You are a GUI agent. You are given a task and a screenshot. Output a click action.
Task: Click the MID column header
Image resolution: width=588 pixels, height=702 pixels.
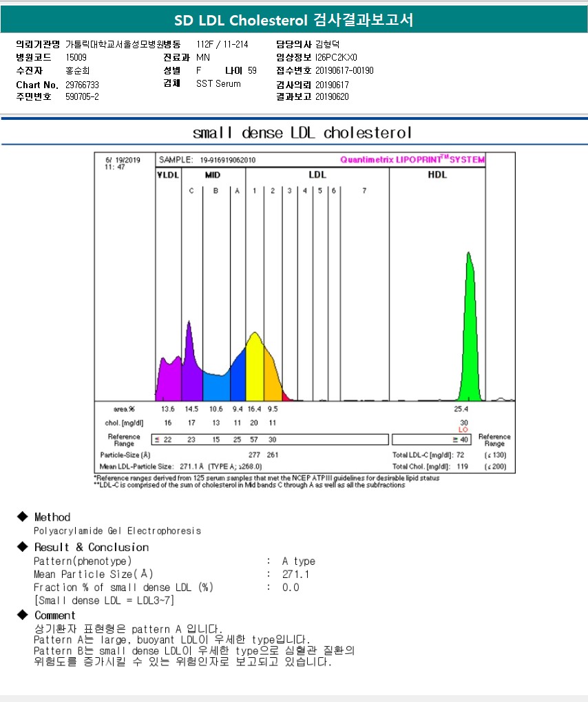pyautogui.click(x=213, y=175)
